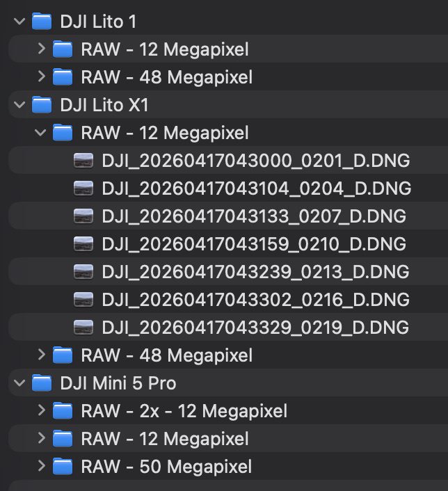Expand RAW - 48 Megapixel under DJI Lito X1
The height and width of the screenshot is (491, 448).
tap(40, 355)
